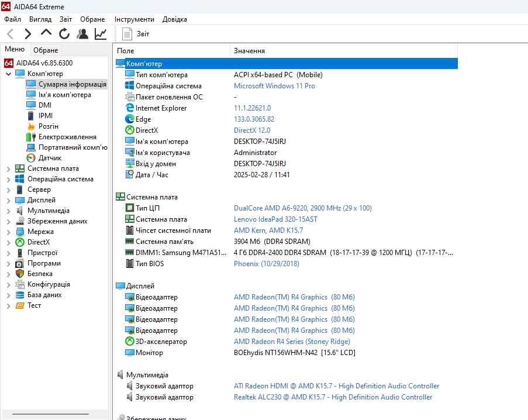Expand the Мультимедіа tree node

8,211
